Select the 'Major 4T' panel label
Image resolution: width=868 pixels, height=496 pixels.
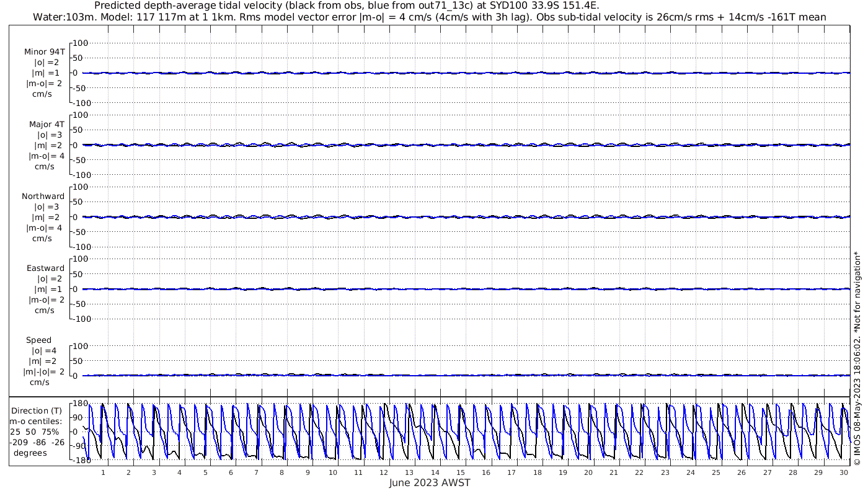(x=46, y=124)
